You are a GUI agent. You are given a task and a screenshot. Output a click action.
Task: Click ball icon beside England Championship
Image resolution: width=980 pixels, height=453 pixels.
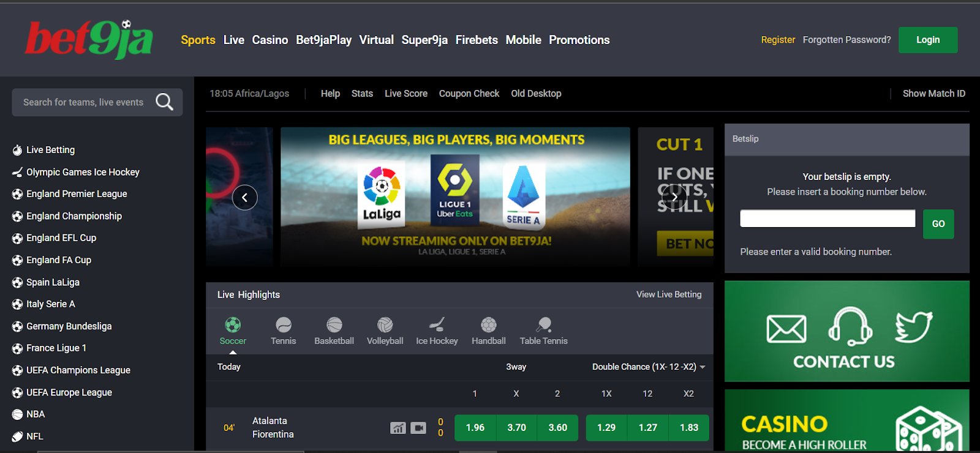click(17, 216)
